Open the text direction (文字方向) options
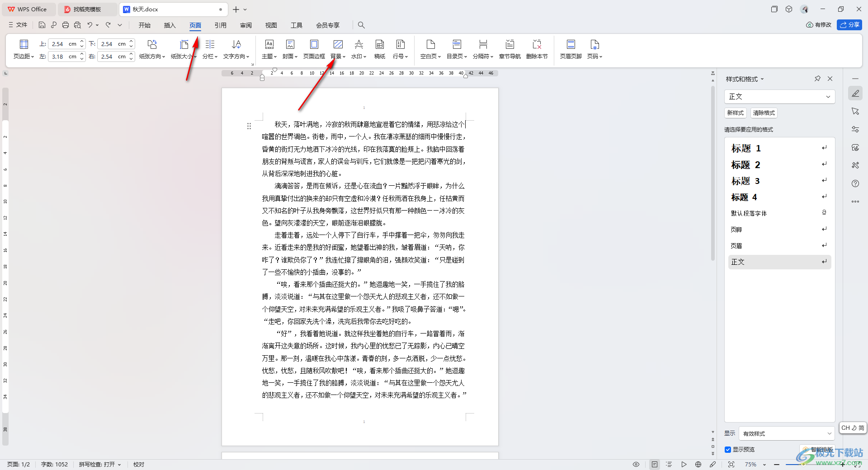 pyautogui.click(x=236, y=49)
